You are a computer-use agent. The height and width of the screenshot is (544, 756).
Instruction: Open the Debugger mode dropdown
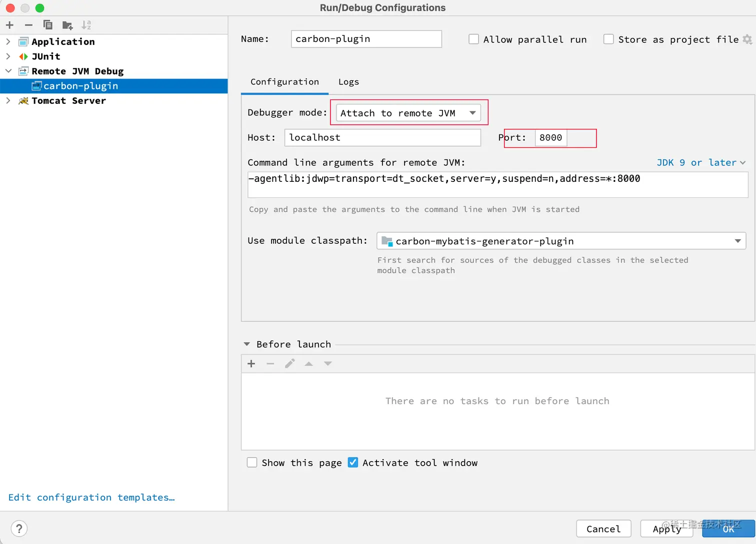pyautogui.click(x=408, y=113)
